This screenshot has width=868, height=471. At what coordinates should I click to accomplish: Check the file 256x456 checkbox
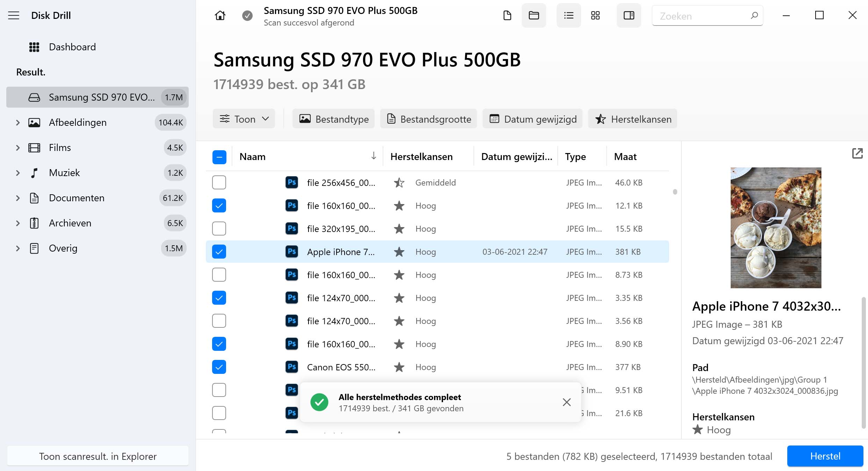pos(219,182)
